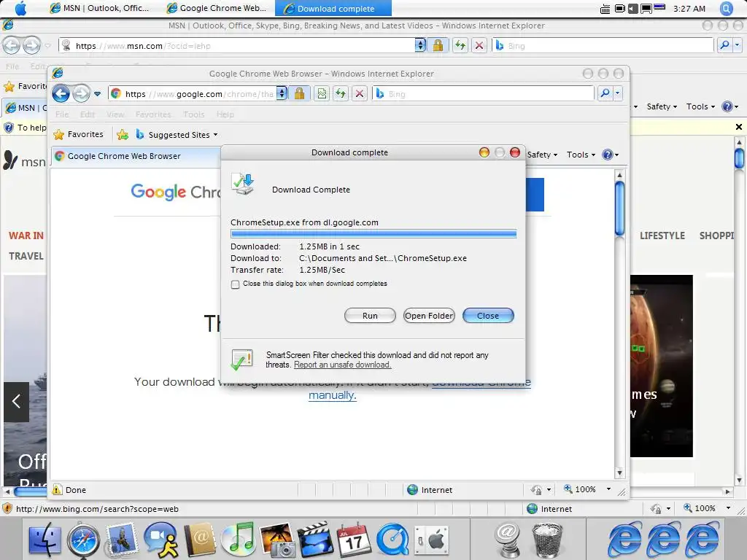
Task: Click the search magnifier in MSN window
Action: [x=724, y=46]
